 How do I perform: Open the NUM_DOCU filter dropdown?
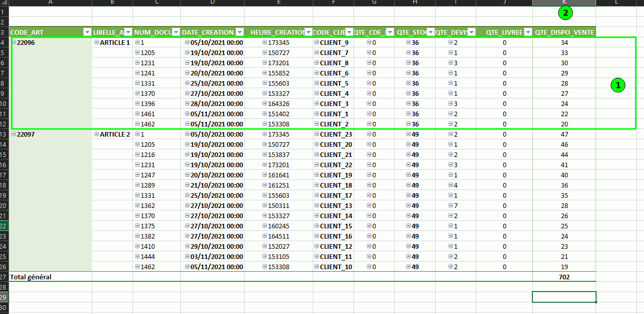176,32
